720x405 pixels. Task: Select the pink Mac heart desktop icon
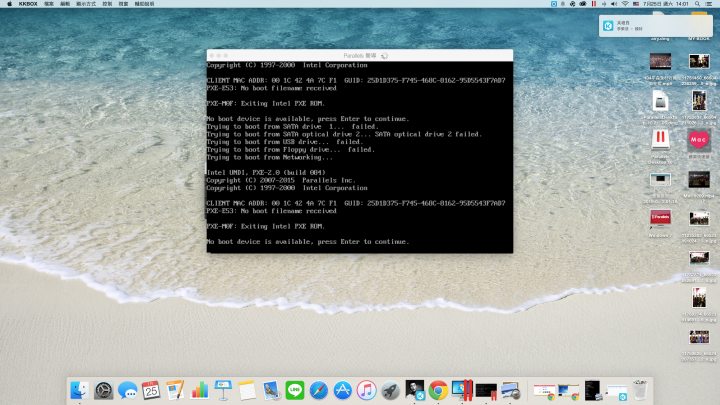(699, 140)
